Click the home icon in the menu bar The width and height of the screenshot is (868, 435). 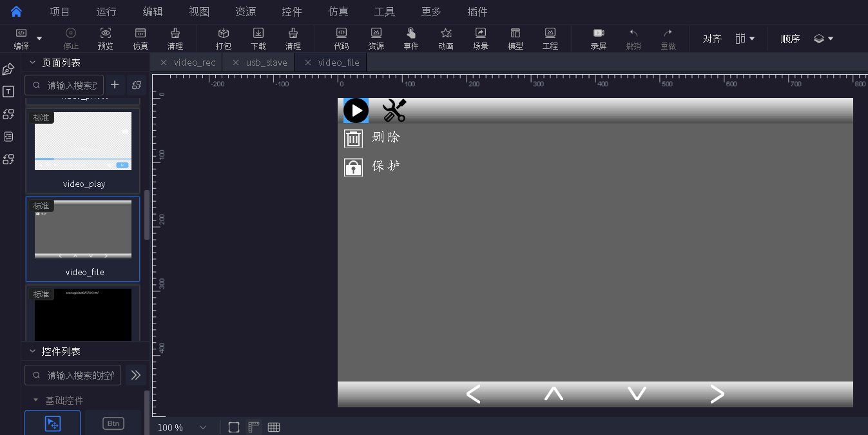tap(17, 12)
